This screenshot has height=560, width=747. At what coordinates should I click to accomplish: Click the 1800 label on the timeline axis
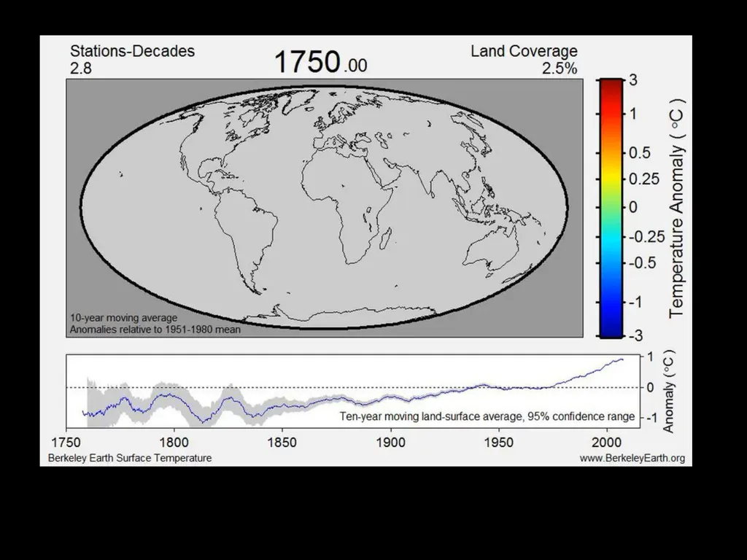click(x=174, y=443)
